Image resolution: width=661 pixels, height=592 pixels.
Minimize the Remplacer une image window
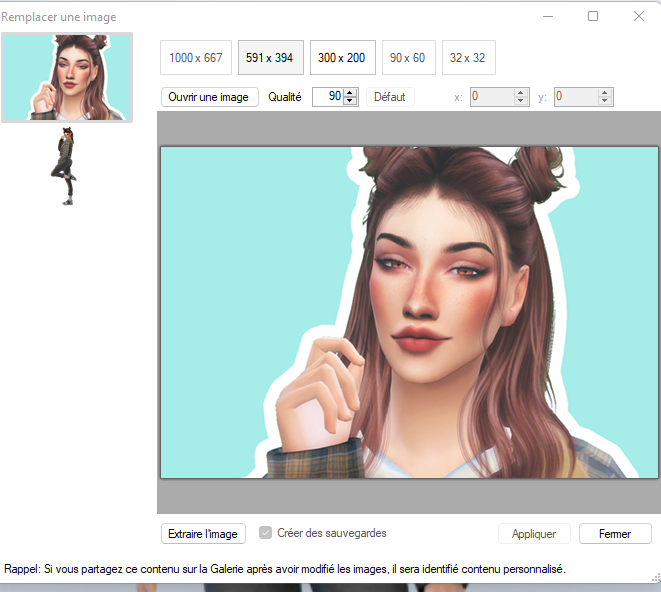pyautogui.click(x=548, y=16)
